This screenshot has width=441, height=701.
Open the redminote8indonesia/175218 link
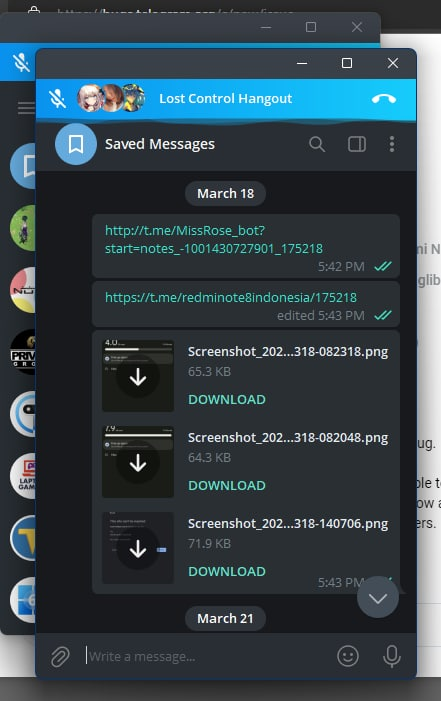[231, 297]
